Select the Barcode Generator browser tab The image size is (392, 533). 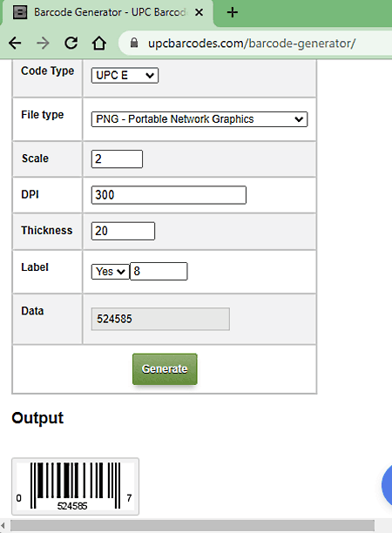(108, 12)
